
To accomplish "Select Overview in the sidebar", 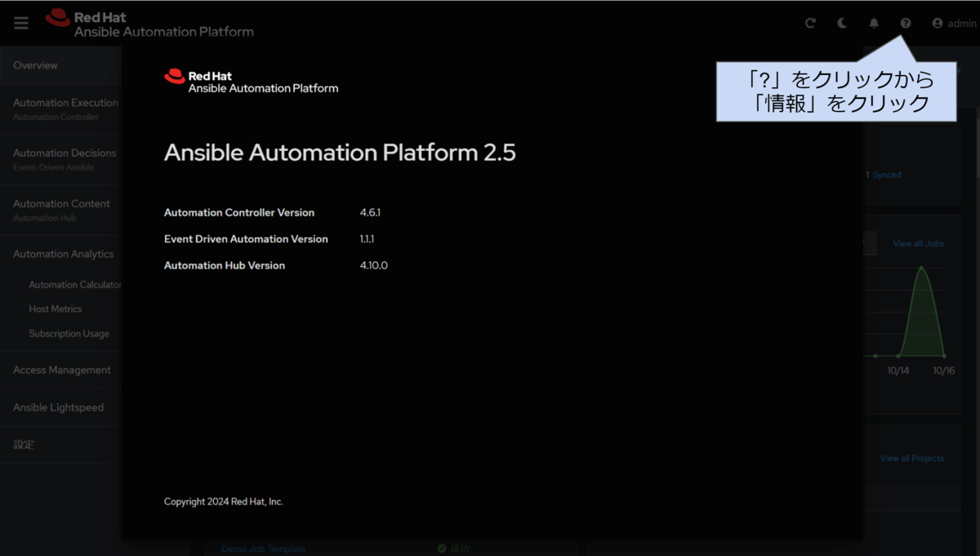I will point(60,65).
